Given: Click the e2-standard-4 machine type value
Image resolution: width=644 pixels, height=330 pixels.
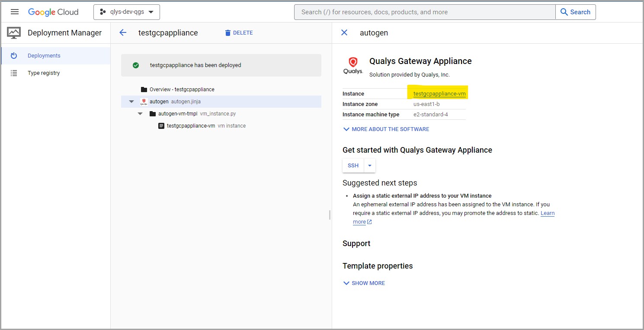Looking at the screenshot, I should pyautogui.click(x=431, y=115).
